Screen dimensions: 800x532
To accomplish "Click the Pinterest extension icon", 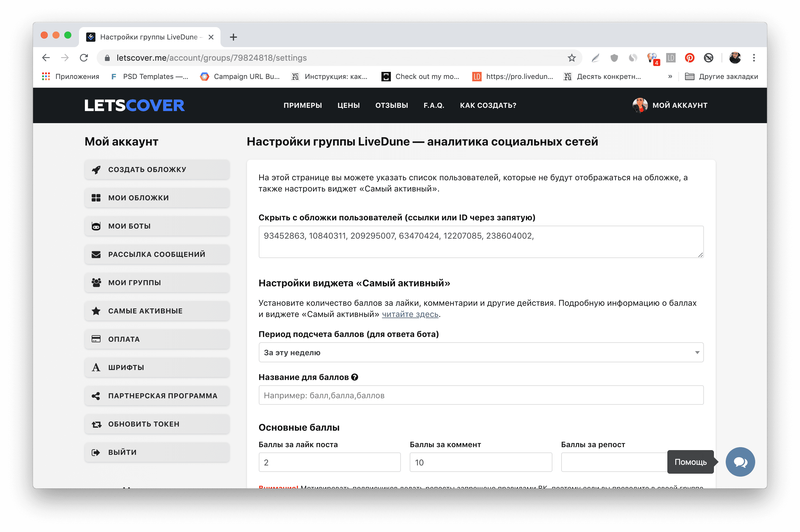I will pos(689,58).
